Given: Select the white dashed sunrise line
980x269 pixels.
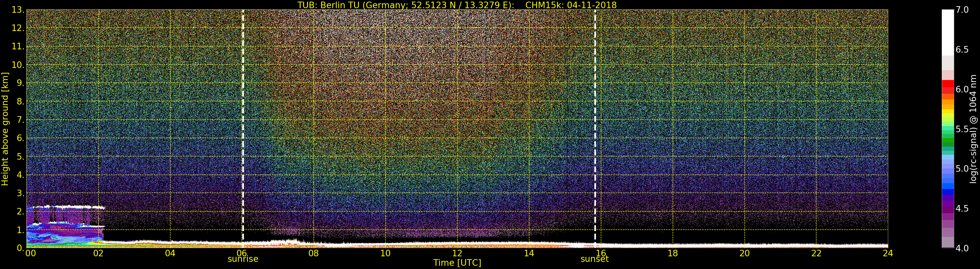Looking at the screenshot, I should (x=243, y=129).
